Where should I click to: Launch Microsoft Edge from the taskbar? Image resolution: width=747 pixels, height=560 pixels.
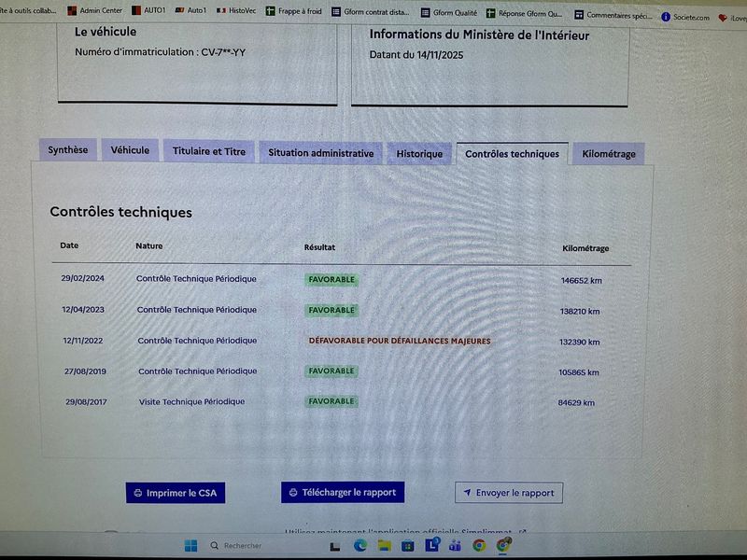[360, 545]
